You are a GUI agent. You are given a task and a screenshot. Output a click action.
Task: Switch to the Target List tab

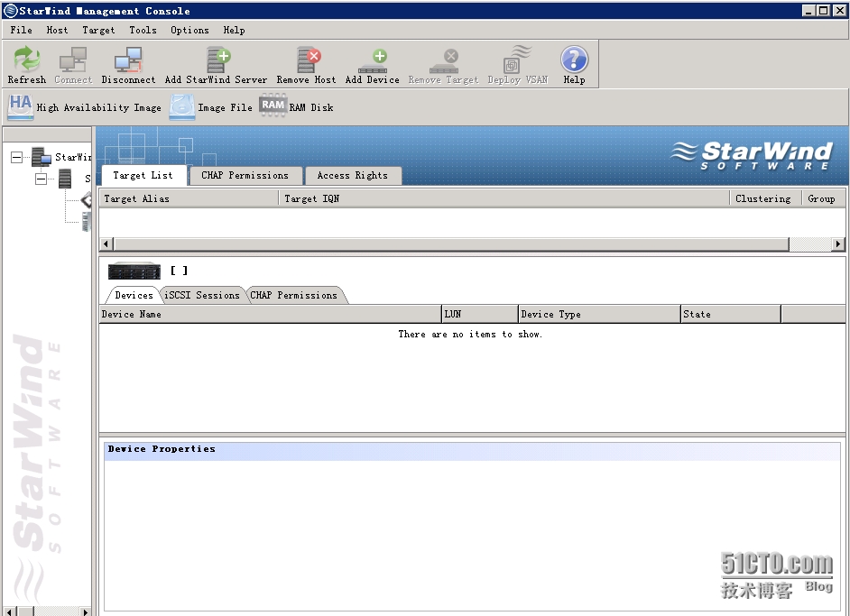tap(143, 175)
